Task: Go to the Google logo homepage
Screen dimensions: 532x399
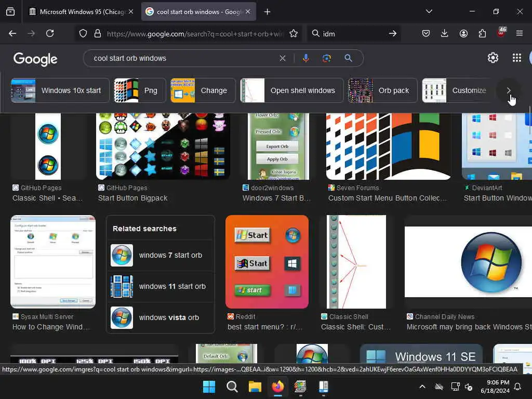Action: coord(36,59)
